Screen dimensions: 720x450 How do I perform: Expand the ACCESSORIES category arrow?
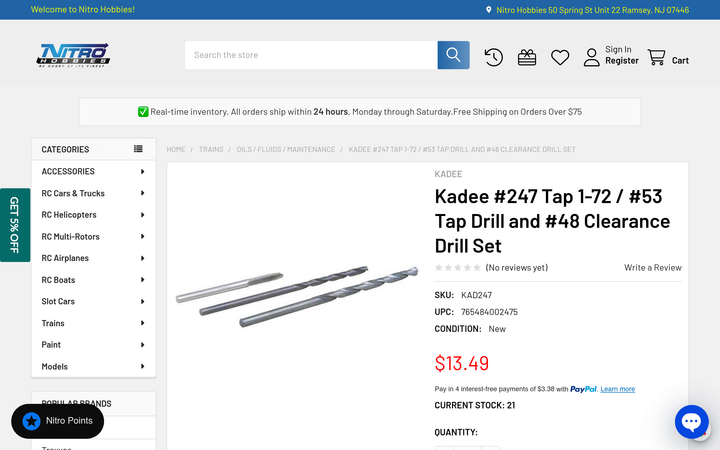click(x=142, y=171)
